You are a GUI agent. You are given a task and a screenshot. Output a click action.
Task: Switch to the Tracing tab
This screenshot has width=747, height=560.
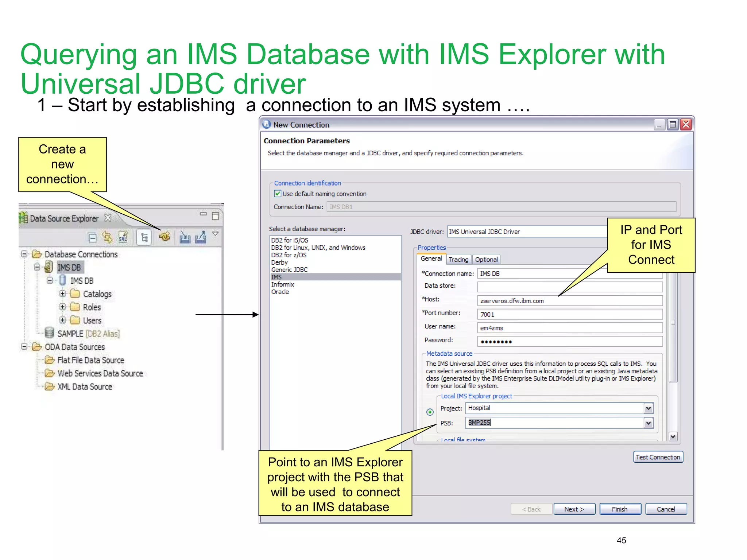458,259
